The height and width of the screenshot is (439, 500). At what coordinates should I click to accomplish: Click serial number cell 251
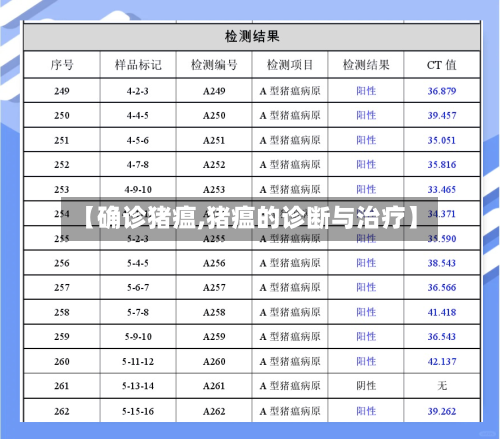click(x=62, y=140)
